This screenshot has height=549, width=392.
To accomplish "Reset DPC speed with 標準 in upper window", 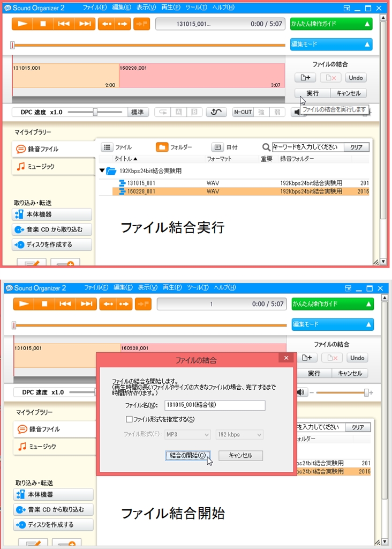I will pos(138,112).
